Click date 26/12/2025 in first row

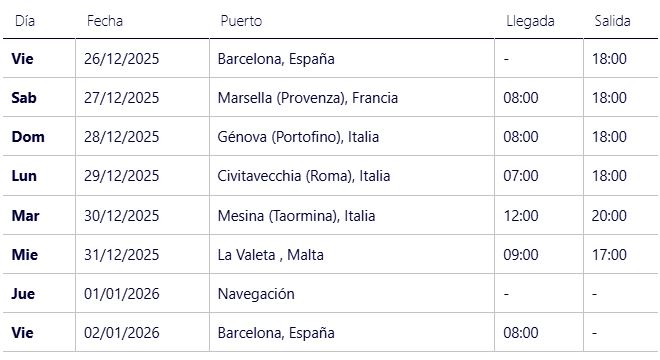(122, 59)
